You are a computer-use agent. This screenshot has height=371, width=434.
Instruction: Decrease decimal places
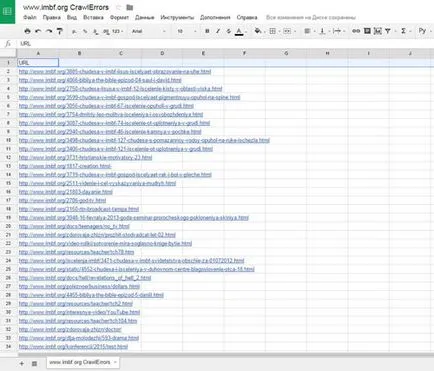coord(95,31)
